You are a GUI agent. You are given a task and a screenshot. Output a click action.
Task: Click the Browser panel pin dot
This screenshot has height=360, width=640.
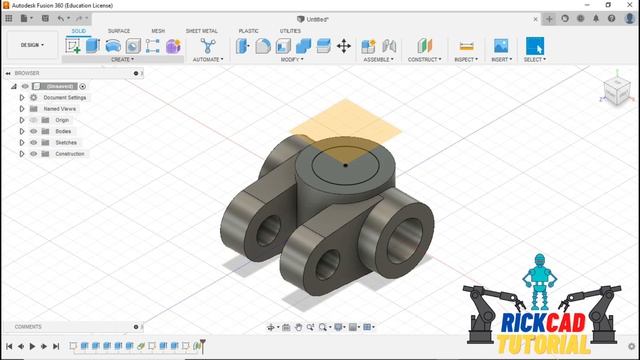tap(136, 73)
